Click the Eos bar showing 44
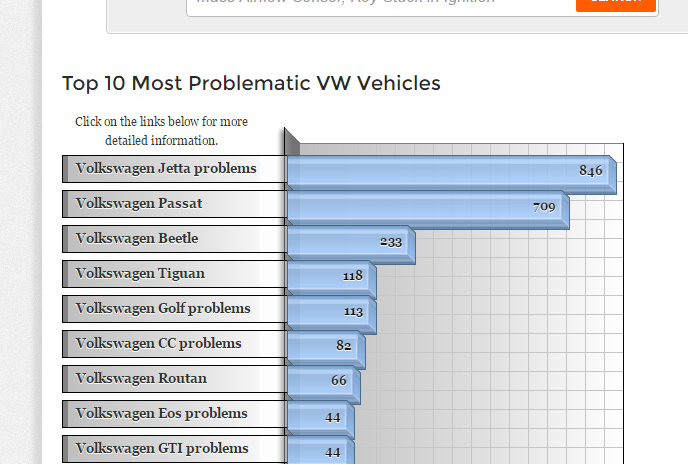This screenshot has width=688, height=464. 321,420
